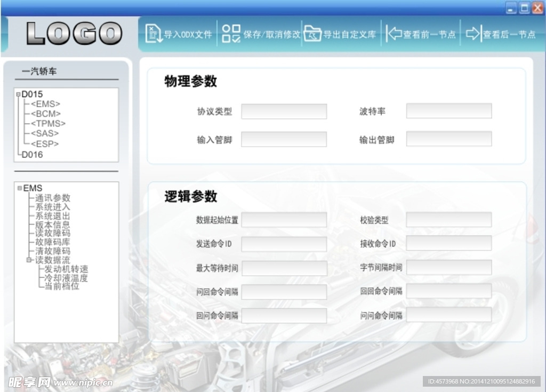
Task: Click the 协议类型 input field
Action: (284, 111)
